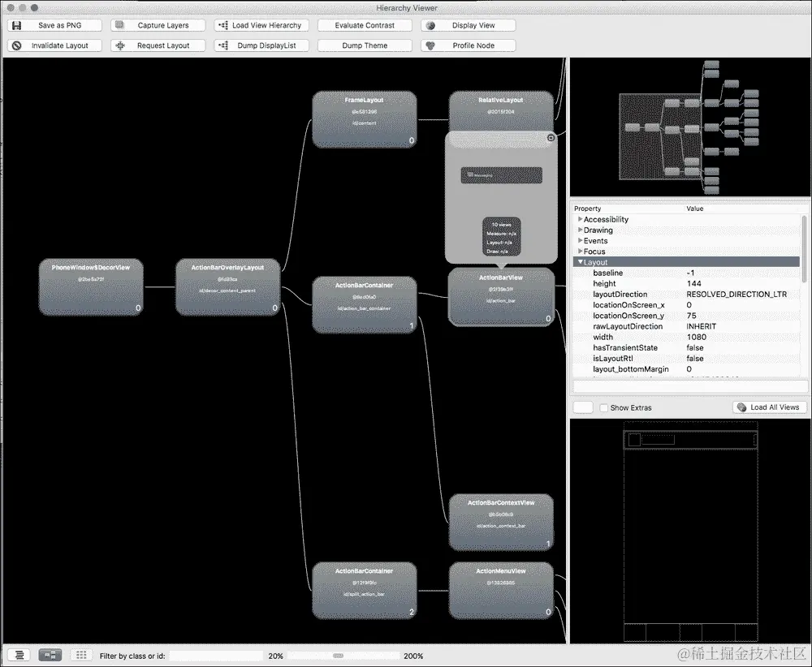Screen dimensions: 812x667
Task: Click the Capture Layers button label
Action: coord(163,25)
